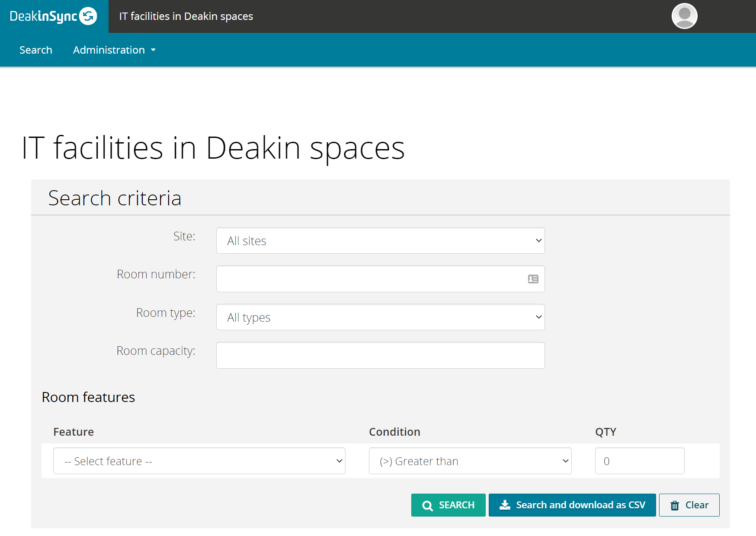Click the 'Room capacity:' label

[156, 351]
